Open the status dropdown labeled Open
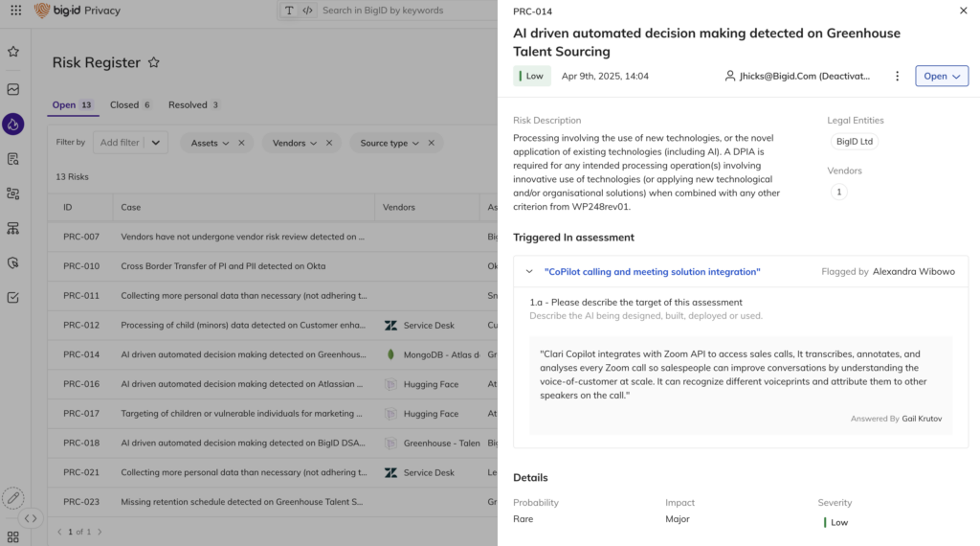The image size is (980, 546). [x=942, y=77]
